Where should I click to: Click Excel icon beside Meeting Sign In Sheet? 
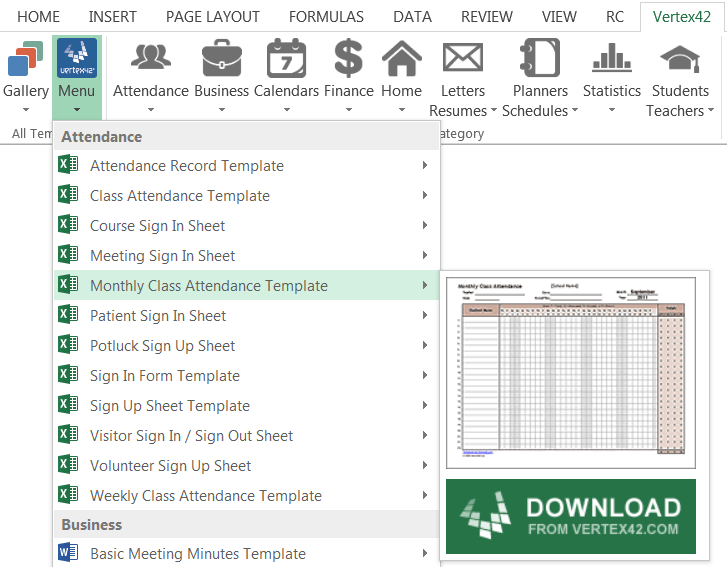(x=68, y=255)
